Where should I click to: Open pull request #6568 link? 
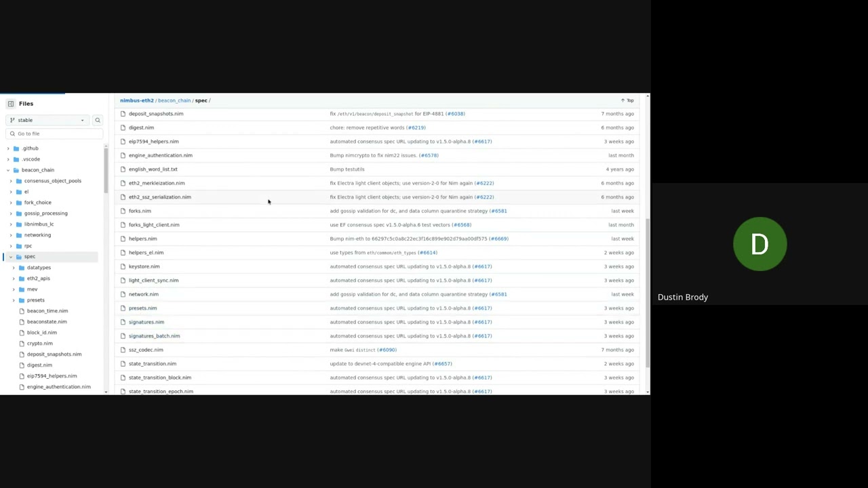(462, 225)
